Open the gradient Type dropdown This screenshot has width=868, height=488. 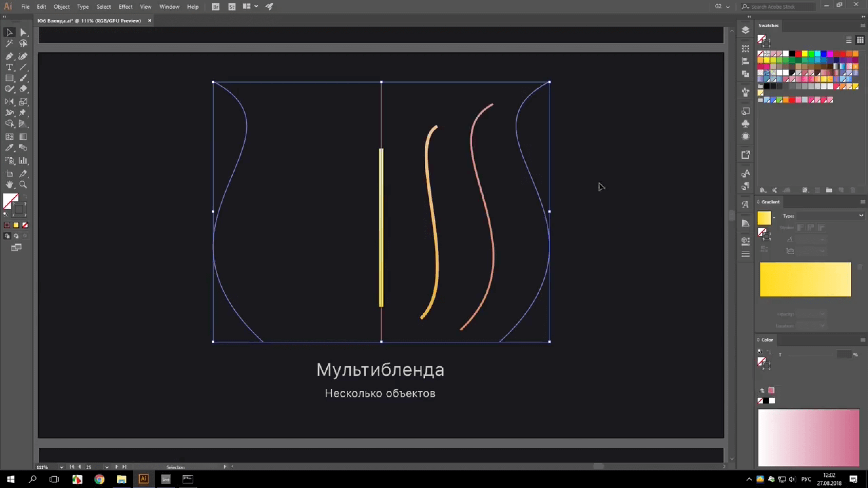pyautogui.click(x=830, y=216)
